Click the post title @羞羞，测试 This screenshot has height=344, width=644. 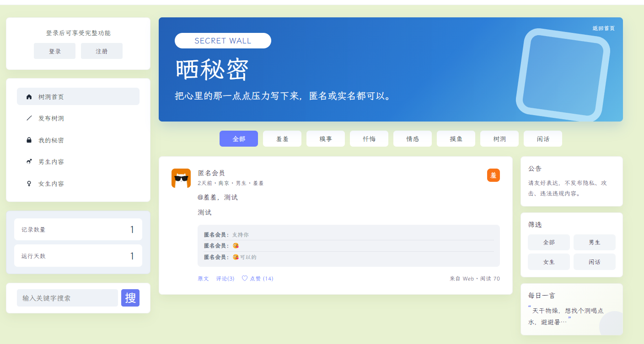[x=218, y=197]
